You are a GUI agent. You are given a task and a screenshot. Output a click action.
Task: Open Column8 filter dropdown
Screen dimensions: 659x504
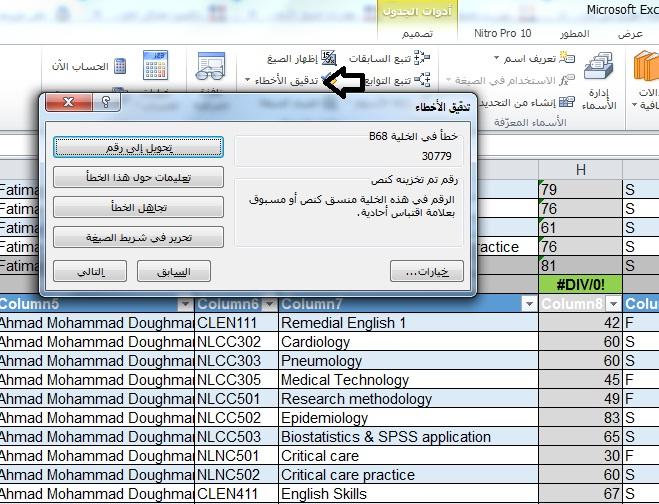pyautogui.click(x=614, y=303)
